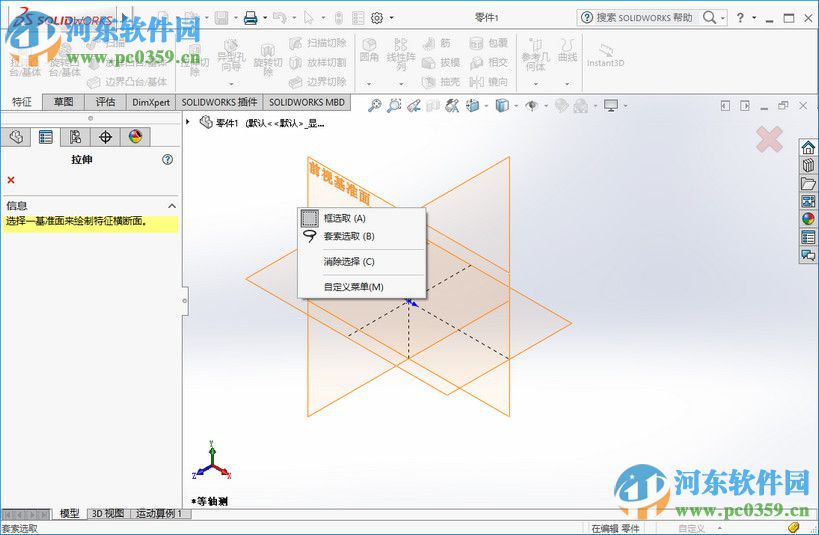The image size is (819, 535).
Task: Open the DisplayManager color-ball tab
Action: pos(135,137)
